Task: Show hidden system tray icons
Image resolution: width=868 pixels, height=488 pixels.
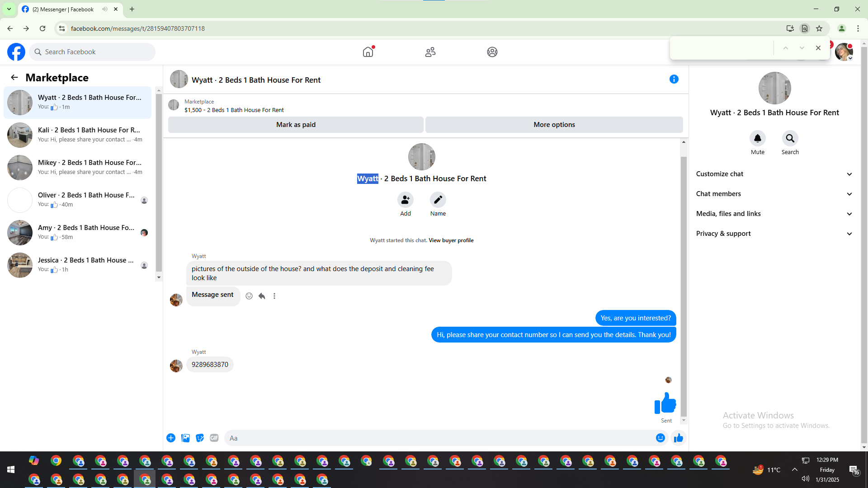Action: coord(795,470)
